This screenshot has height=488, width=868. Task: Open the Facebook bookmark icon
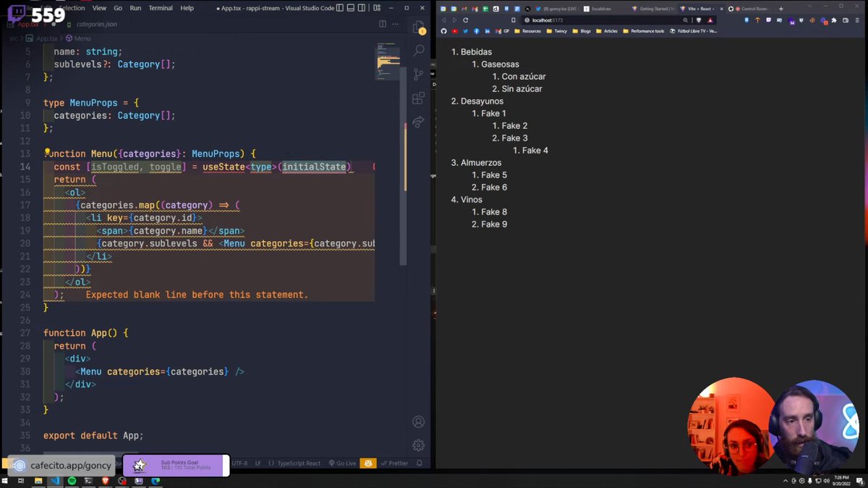click(x=476, y=31)
